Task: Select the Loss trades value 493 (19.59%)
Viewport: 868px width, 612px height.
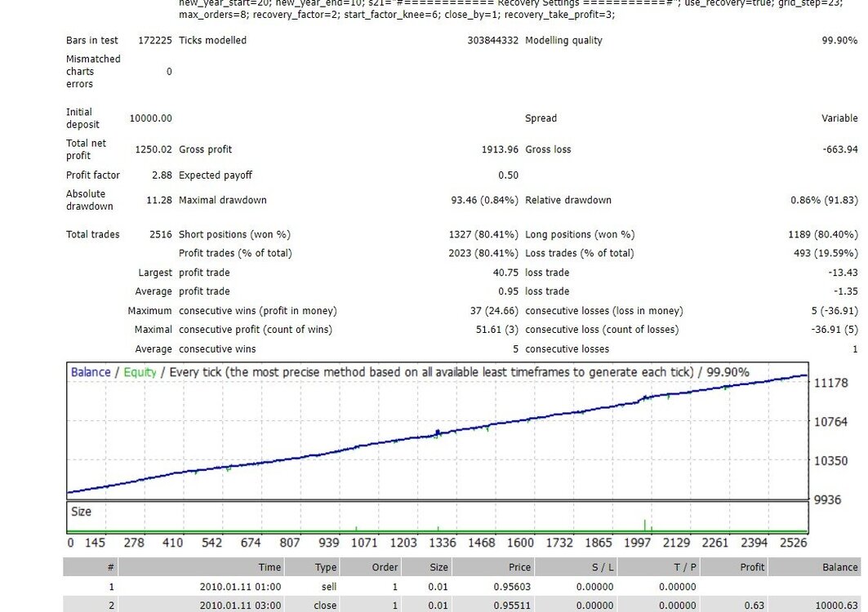Action: pyautogui.click(x=826, y=254)
